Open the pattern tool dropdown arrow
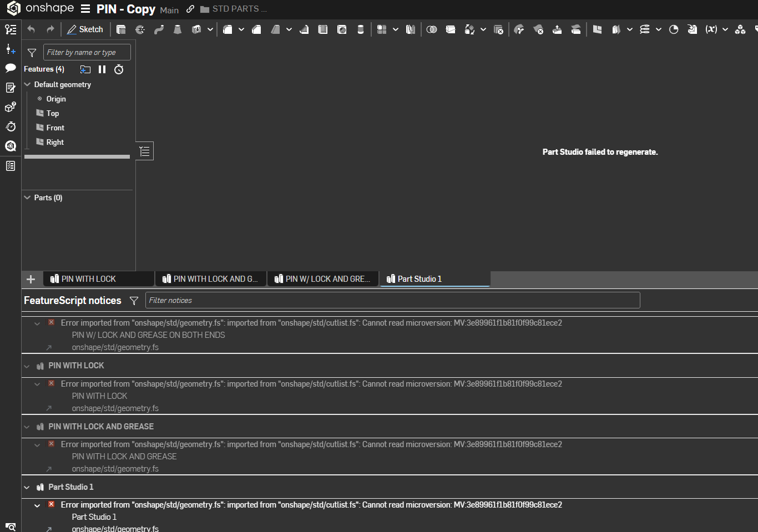 point(396,29)
